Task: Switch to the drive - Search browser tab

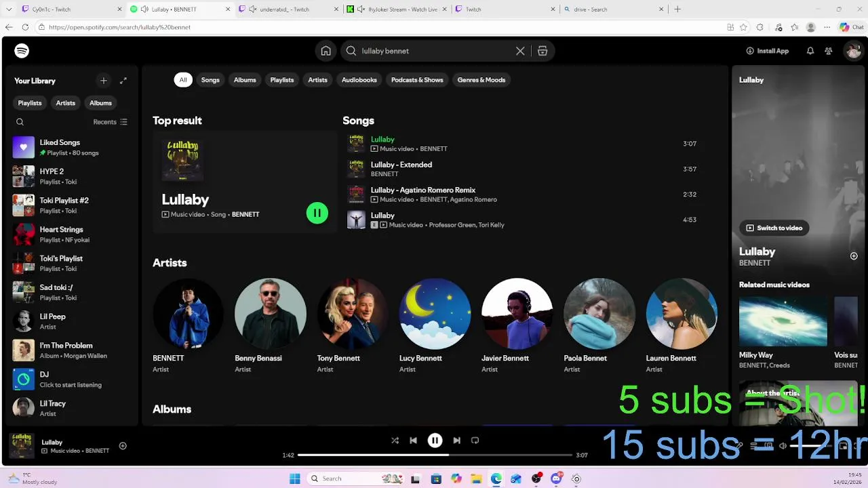Action: click(x=614, y=9)
